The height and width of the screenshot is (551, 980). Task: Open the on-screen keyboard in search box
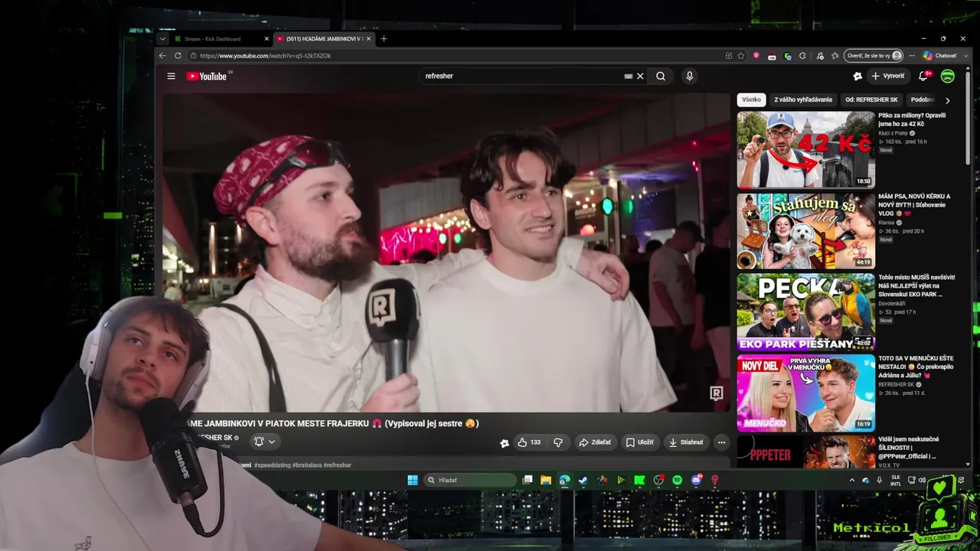pos(629,77)
